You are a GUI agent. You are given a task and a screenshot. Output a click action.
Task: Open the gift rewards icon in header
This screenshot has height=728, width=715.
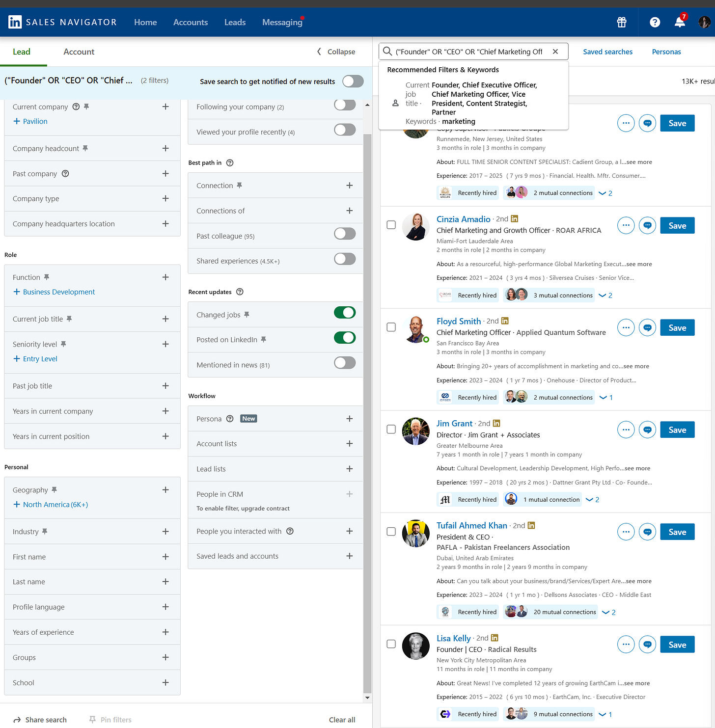(622, 22)
